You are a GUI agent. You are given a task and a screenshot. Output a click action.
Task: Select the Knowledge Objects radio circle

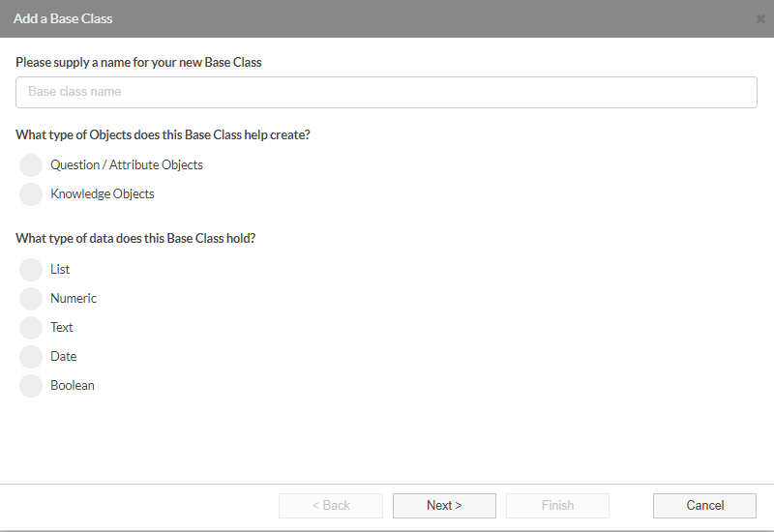(31, 194)
